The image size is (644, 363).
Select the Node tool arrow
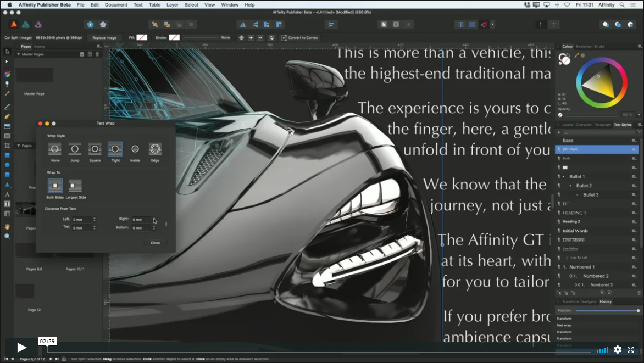tap(7, 62)
